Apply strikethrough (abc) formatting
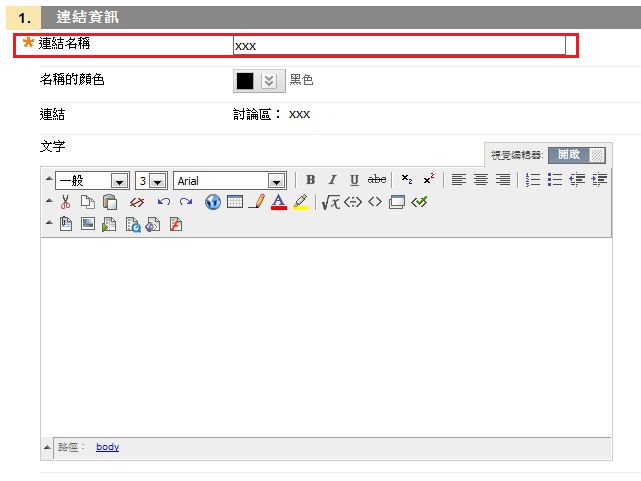The width and height of the screenshot is (641, 481). coord(377,180)
